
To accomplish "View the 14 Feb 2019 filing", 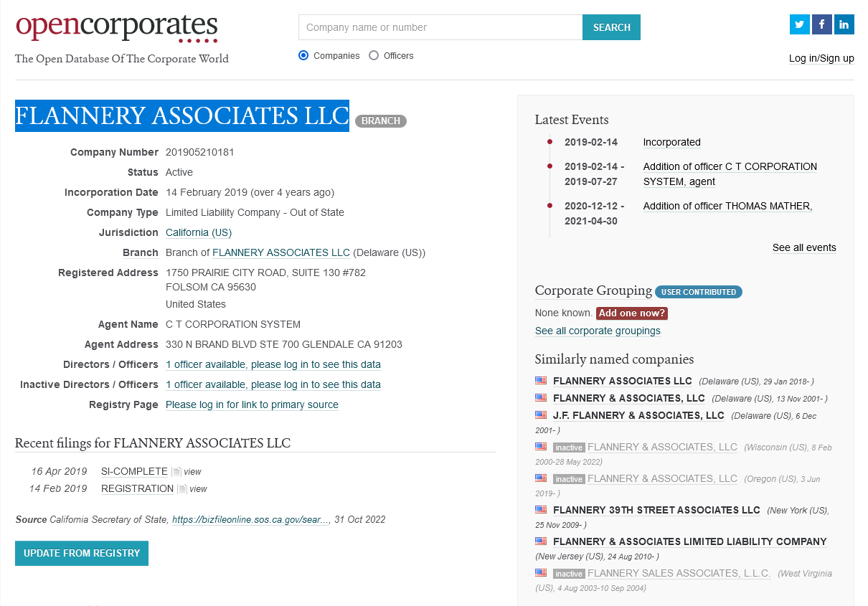I will coord(199,489).
